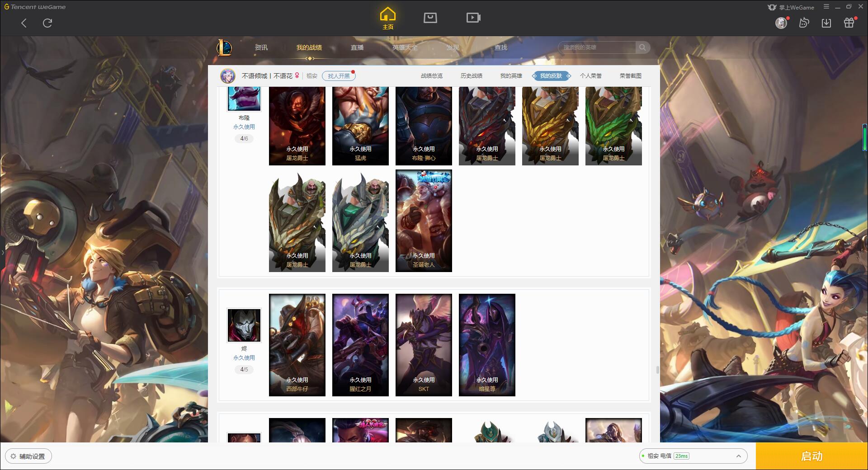Viewport: 868px width, 470px height.
Task: Switch to 历史战绩 section
Action: point(472,76)
